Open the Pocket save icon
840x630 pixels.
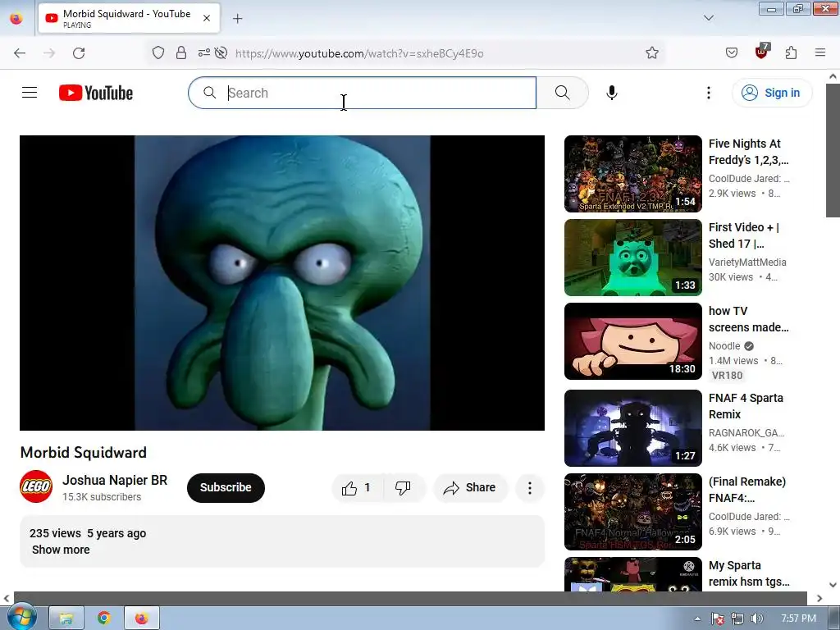(x=732, y=52)
